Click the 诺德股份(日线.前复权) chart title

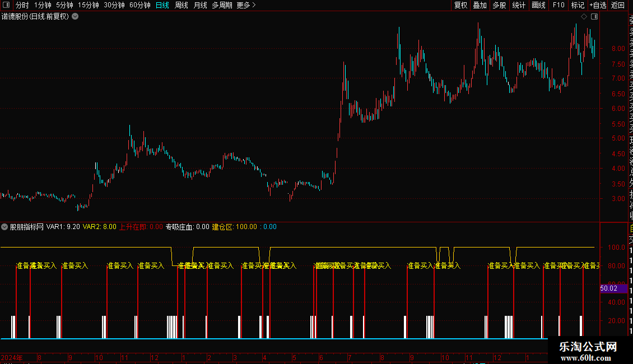point(35,17)
